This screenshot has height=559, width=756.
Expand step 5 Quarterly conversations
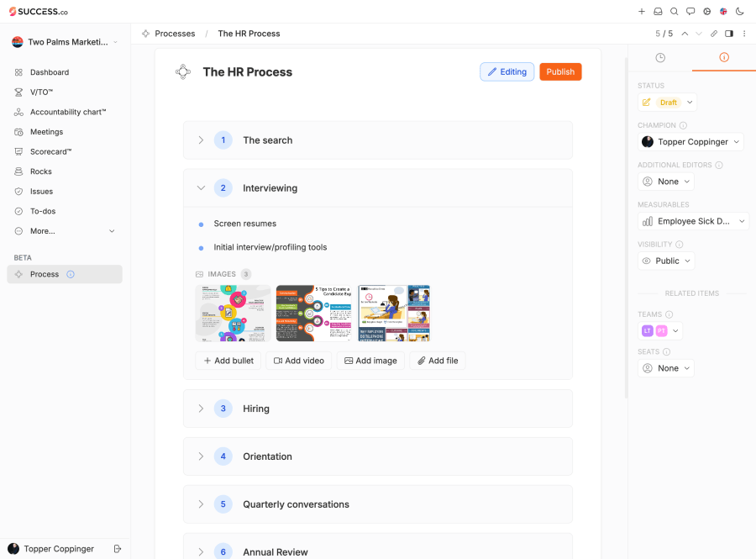[201, 504]
